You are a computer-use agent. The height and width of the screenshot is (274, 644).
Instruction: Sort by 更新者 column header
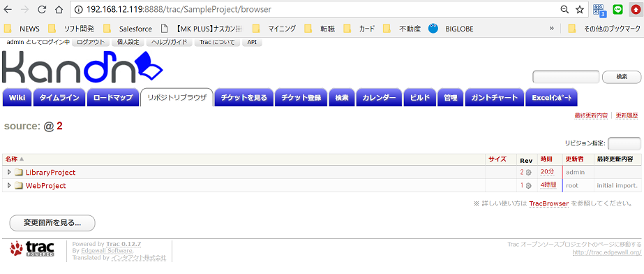(575, 159)
